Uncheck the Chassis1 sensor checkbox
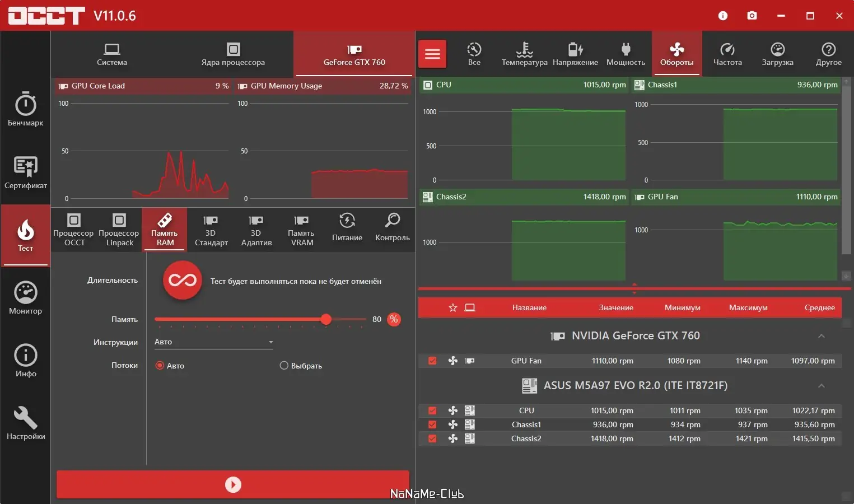 [x=432, y=424]
